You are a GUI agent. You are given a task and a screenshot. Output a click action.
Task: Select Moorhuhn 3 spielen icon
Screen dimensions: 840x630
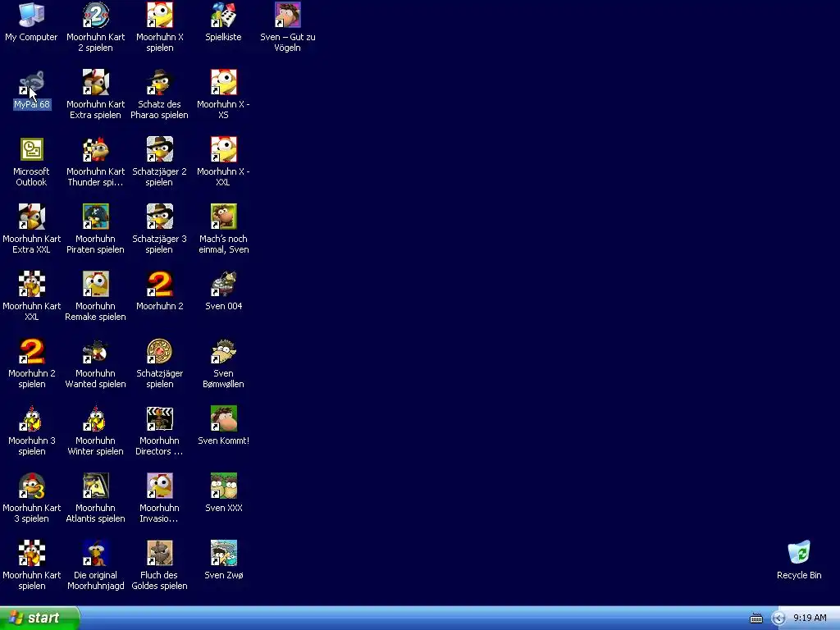tap(32, 418)
